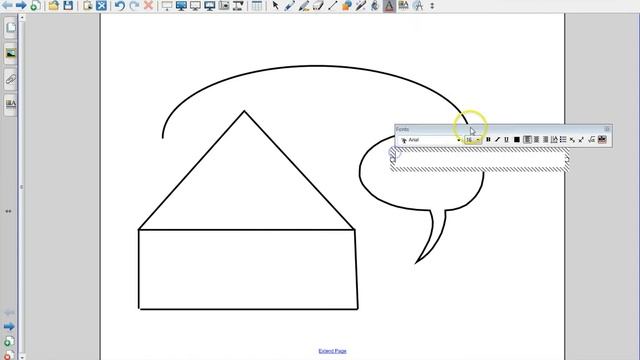Select the Shapes tool
The height and width of the screenshot is (360, 640).
[x=347, y=5]
